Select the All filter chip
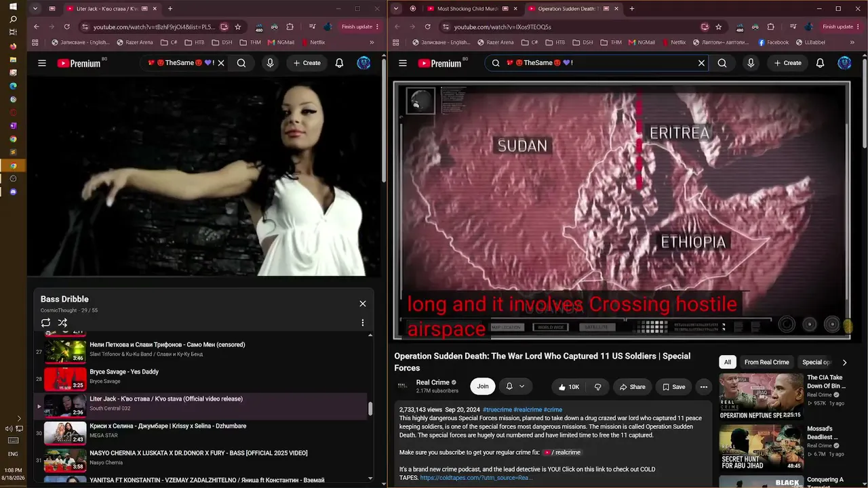 pyautogui.click(x=728, y=362)
